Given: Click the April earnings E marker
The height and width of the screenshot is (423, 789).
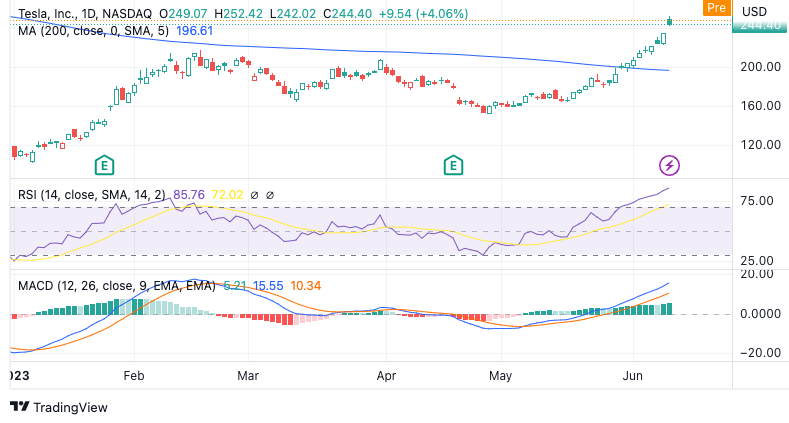Looking at the screenshot, I should (453, 165).
